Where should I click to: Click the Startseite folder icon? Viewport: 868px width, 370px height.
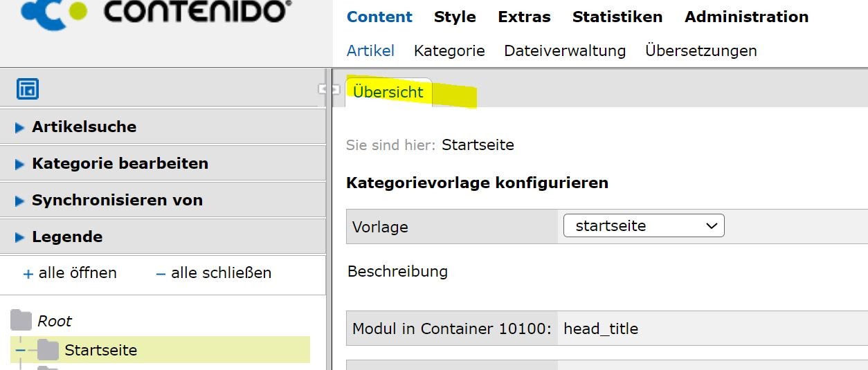point(48,351)
